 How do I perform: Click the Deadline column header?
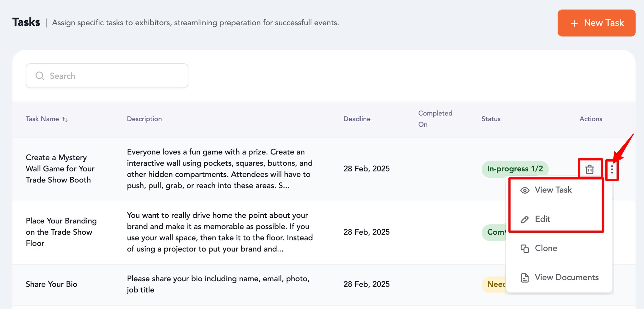tap(357, 119)
